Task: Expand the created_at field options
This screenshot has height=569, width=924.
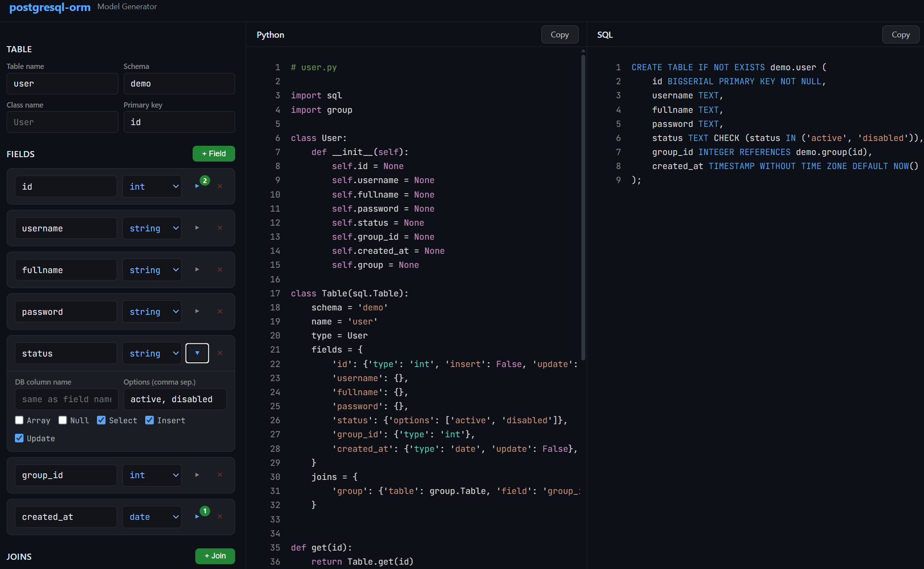Action: (x=197, y=516)
